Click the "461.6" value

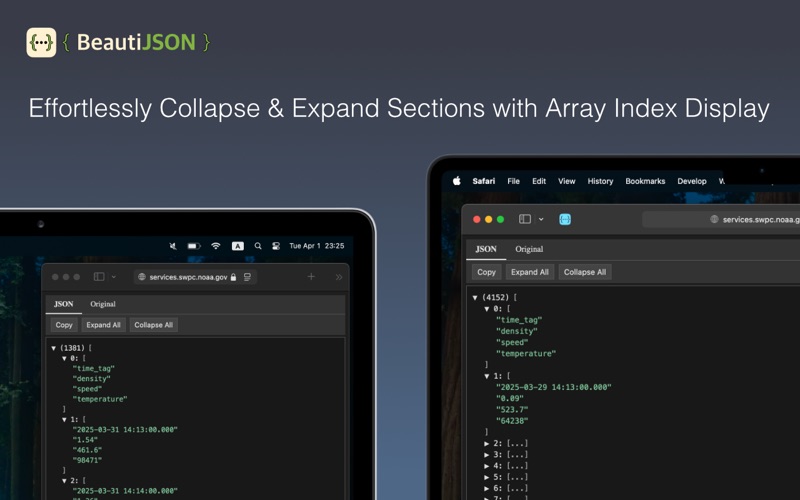[x=87, y=450]
